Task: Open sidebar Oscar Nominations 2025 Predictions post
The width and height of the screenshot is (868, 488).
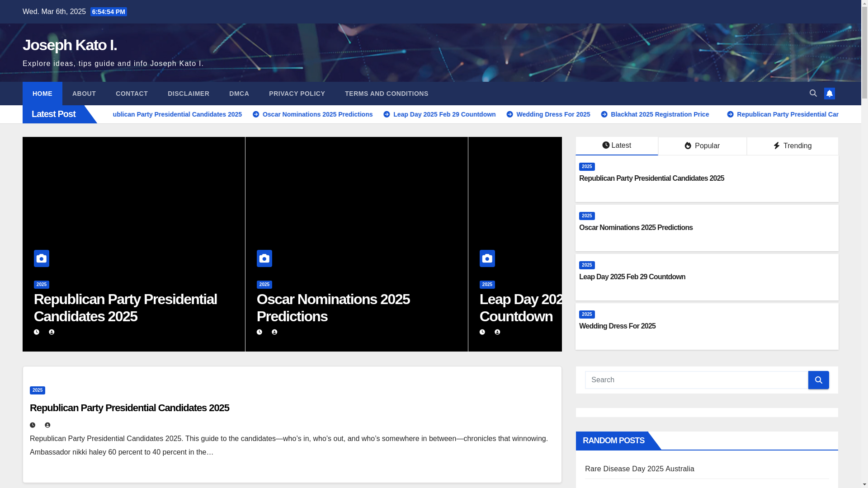Action: tap(636, 228)
